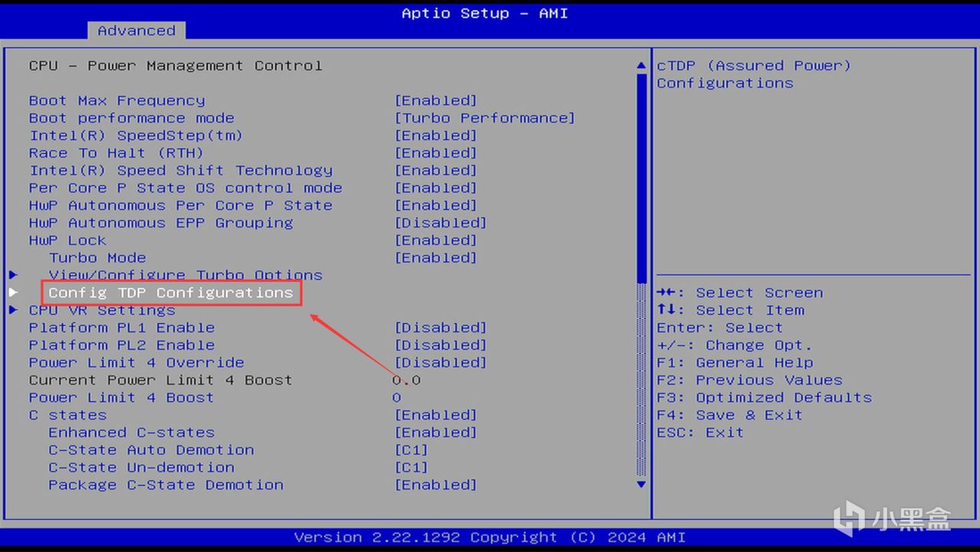
Task: Toggle HwP Lock Enabled value
Action: (436, 240)
